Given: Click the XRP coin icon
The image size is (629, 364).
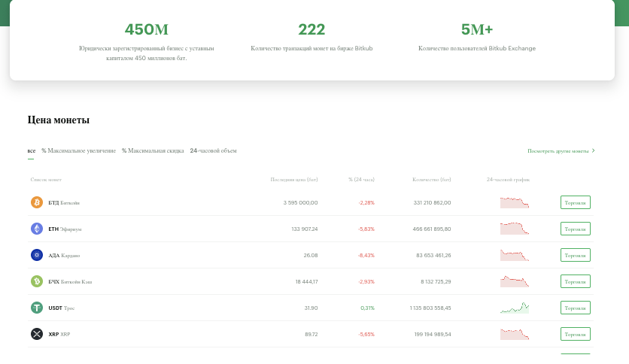Looking at the screenshot, I should [37, 334].
